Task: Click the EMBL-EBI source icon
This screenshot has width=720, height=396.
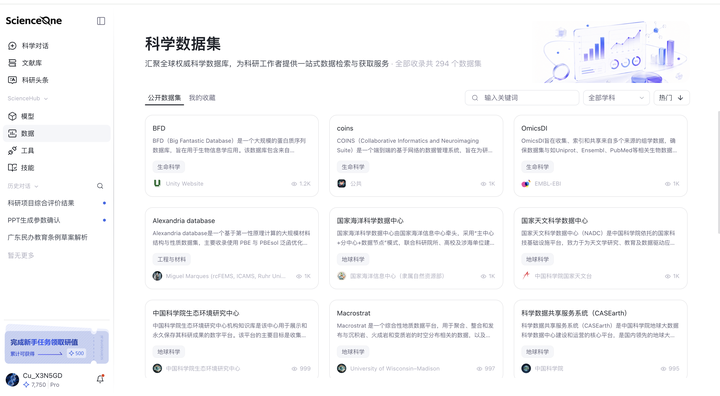Action: click(x=526, y=183)
